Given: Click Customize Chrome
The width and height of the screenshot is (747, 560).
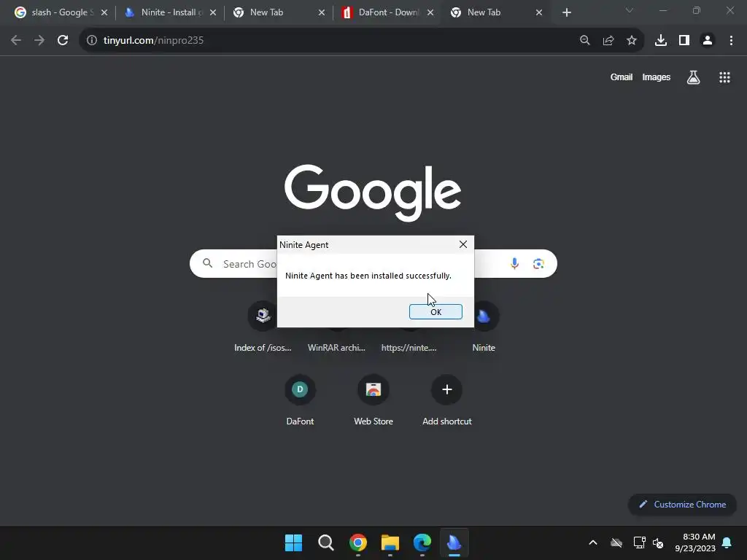Looking at the screenshot, I should click(x=682, y=505).
